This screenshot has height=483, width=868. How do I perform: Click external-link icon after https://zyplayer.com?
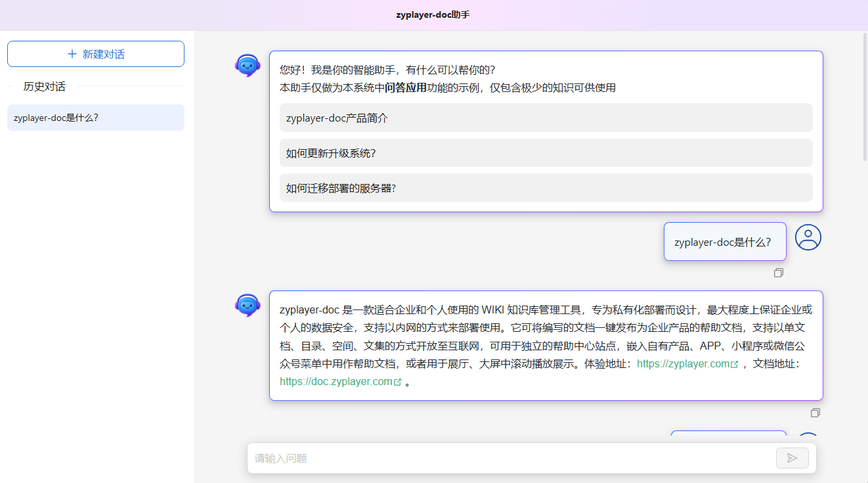[x=735, y=364]
